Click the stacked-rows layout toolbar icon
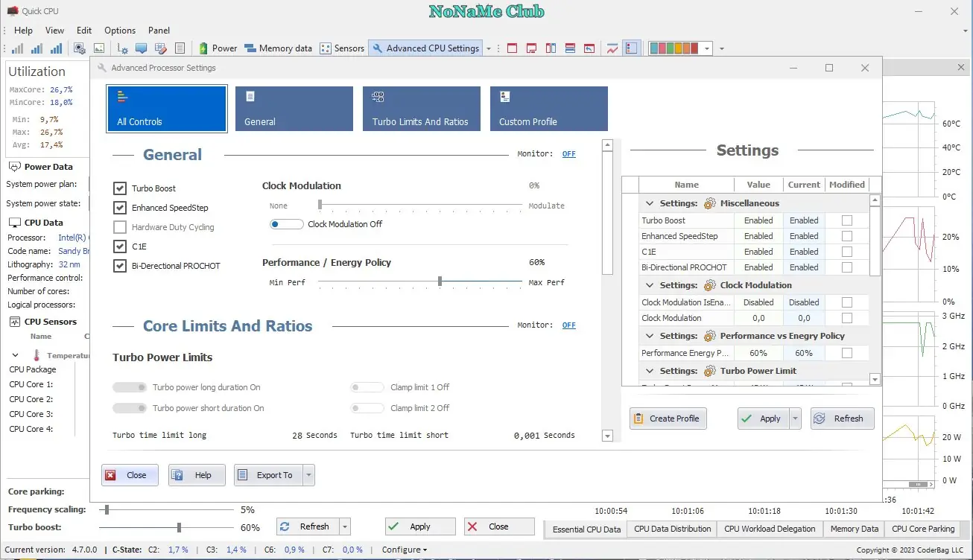The image size is (973, 560). point(570,48)
